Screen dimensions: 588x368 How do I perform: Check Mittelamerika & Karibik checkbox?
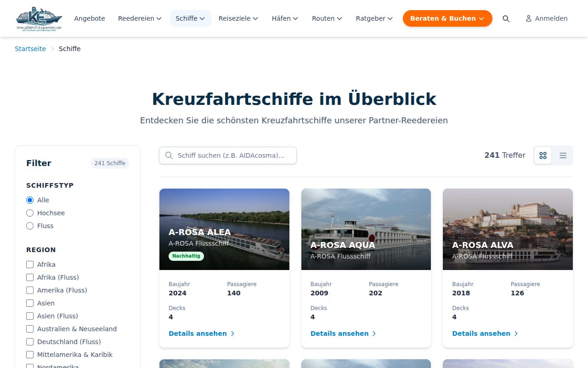click(30, 355)
